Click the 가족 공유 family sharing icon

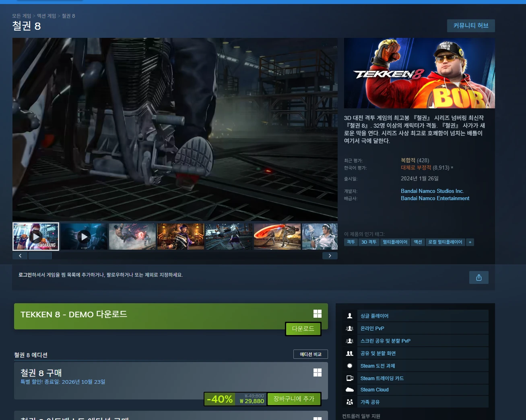coord(350,402)
